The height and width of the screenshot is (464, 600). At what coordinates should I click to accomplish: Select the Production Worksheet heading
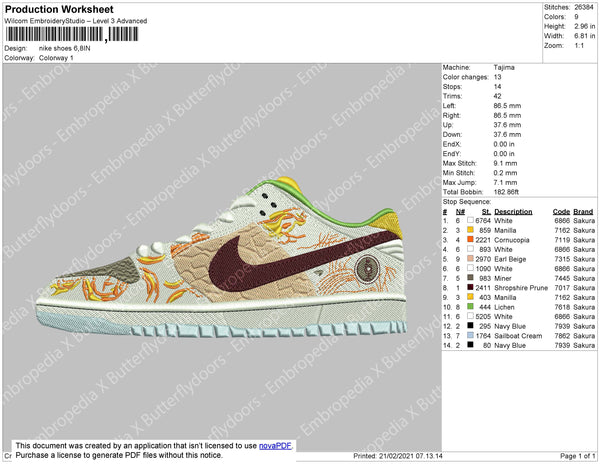coord(59,10)
